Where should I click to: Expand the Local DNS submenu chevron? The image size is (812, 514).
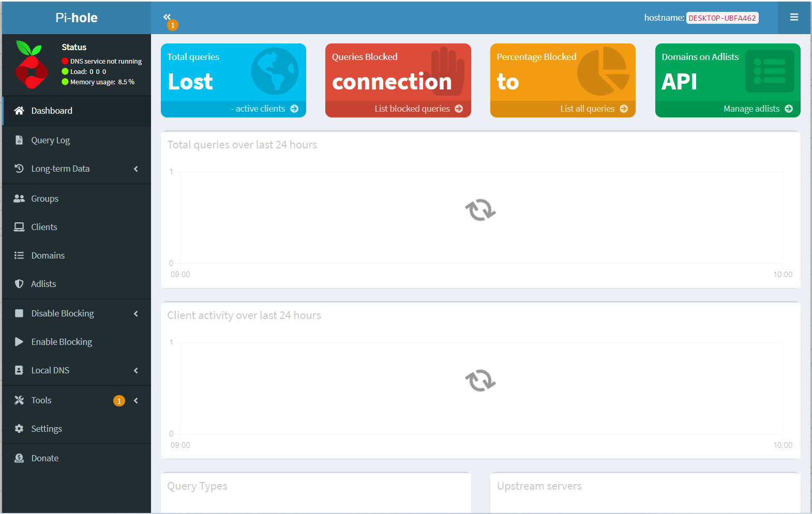point(136,371)
